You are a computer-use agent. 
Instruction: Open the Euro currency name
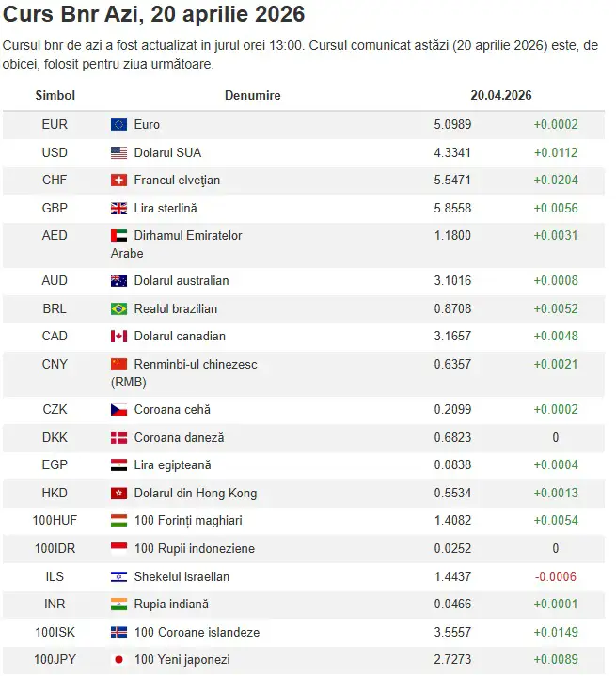(x=147, y=125)
